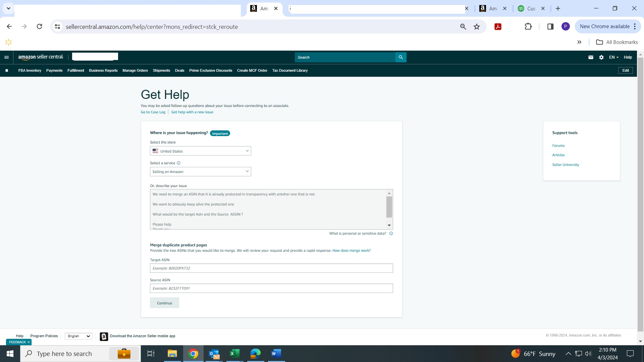Click the info icon beside Select a service
Image resolution: width=644 pixels, height=362 pixels.
(x=178, y=163)
